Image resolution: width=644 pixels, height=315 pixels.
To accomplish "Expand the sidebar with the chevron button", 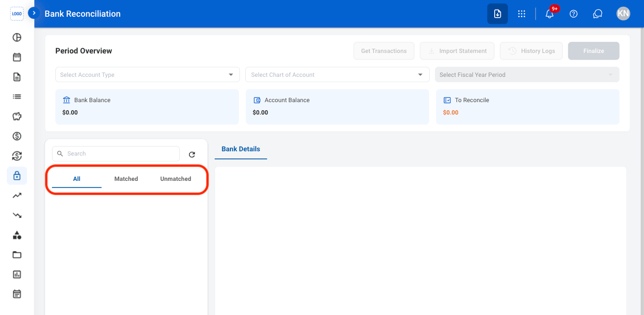I will [34, 13].
